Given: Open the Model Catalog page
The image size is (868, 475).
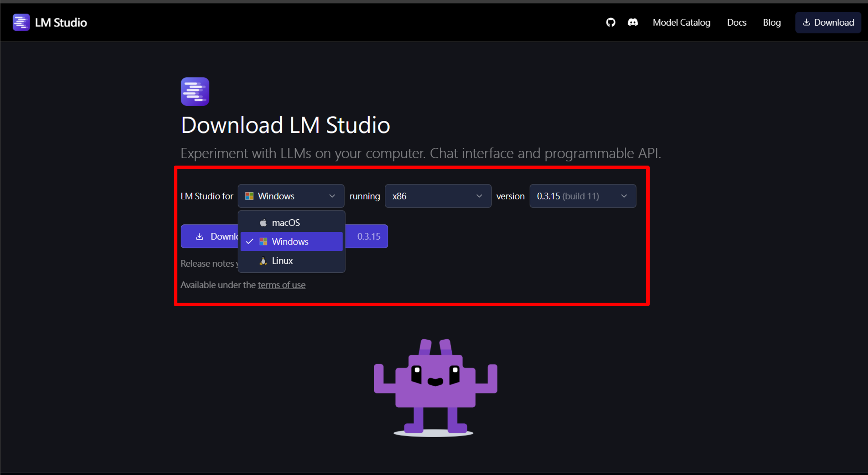Looking at the screenshot, I should click(x=681, y=22).
